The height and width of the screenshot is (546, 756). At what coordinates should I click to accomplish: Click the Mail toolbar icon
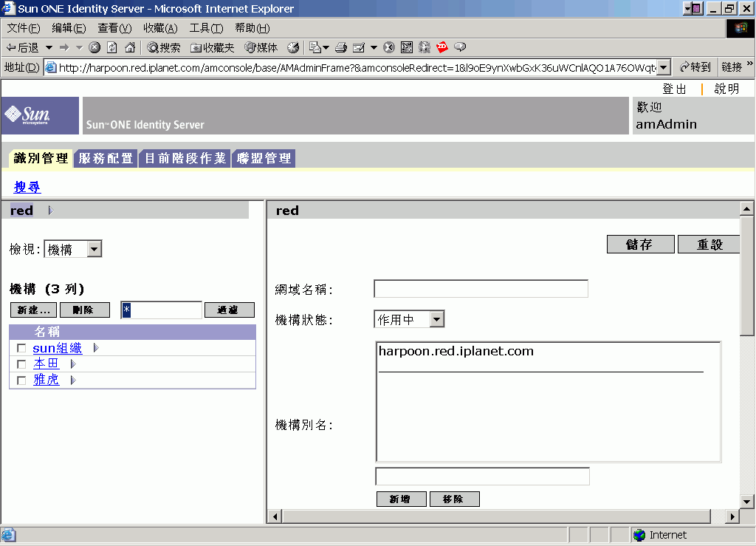point(315,47)
